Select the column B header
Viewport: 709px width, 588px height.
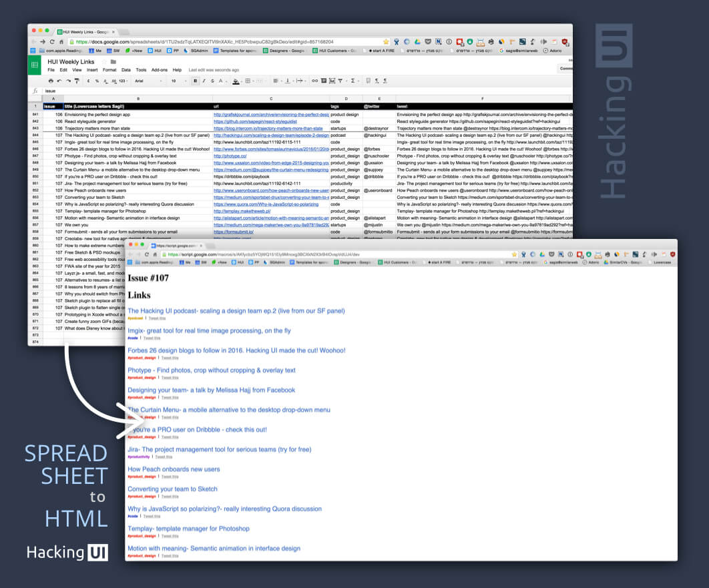[x=138, y=99]
